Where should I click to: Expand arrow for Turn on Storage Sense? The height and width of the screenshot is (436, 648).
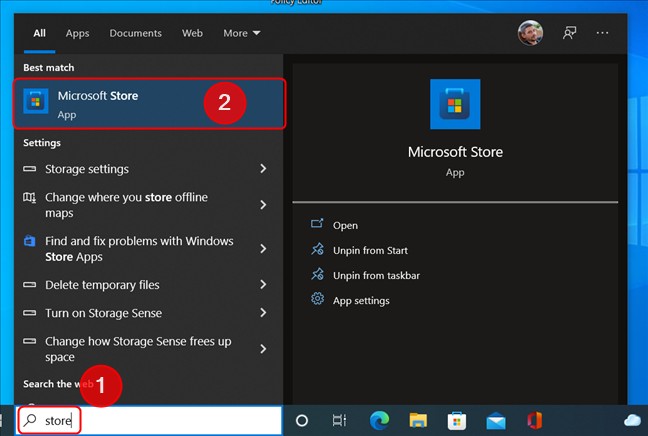(x=263, y=312)
